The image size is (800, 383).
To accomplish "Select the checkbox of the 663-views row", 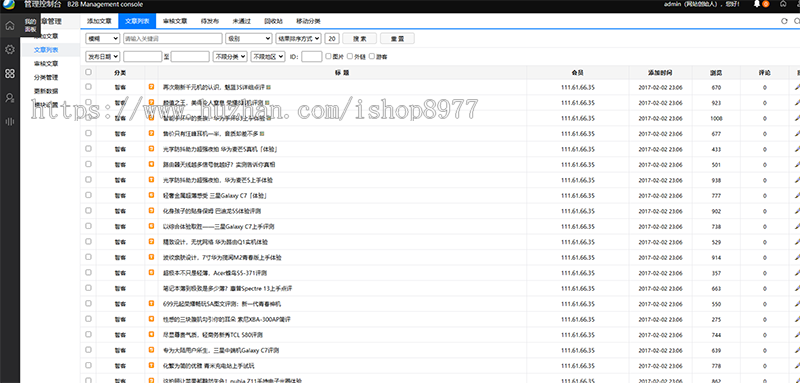I will [88, 288].
